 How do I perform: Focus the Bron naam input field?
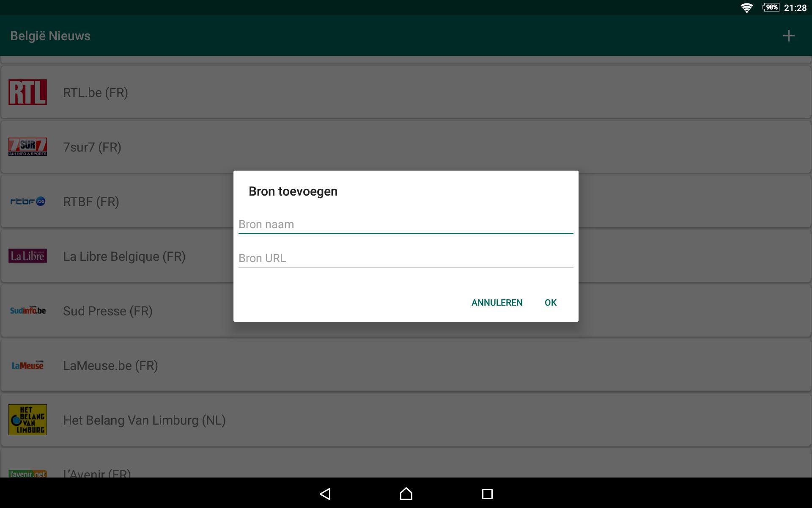pos(406,224)
